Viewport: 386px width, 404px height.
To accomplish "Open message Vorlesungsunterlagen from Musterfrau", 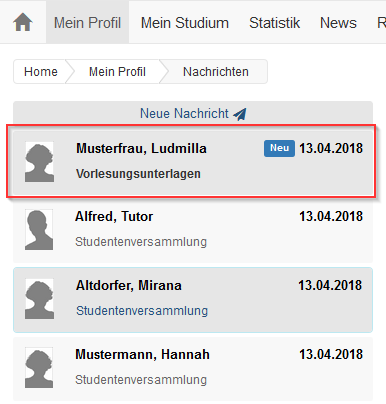I will pyautogui.click(x=193, y=162).
